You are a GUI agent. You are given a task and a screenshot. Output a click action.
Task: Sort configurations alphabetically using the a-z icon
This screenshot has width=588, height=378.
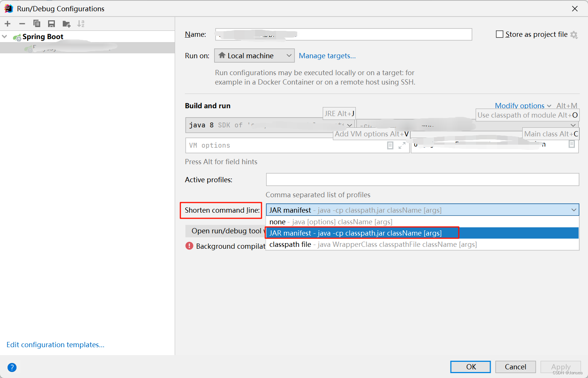pyautogui.click(x=81, y=24)
